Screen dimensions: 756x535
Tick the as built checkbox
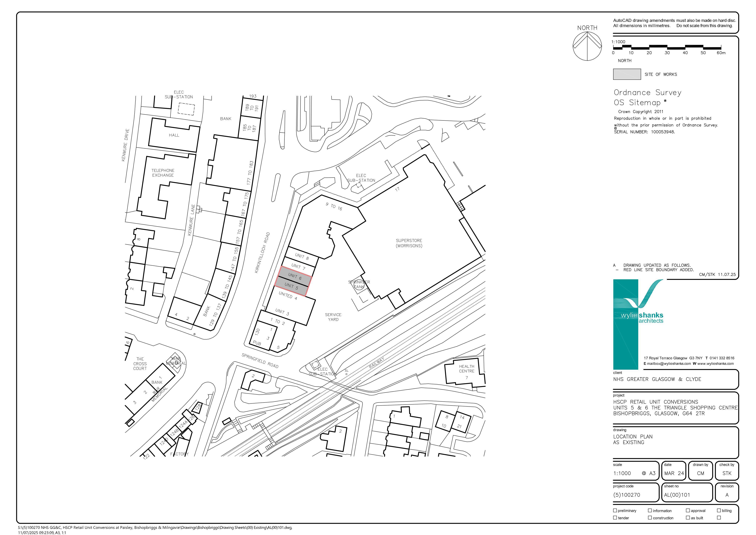click(x=688, y=517)
